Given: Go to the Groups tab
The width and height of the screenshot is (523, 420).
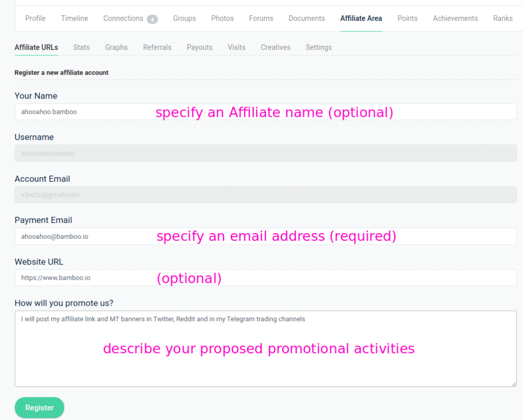Looking at the screenshot, I should (184, 18).
